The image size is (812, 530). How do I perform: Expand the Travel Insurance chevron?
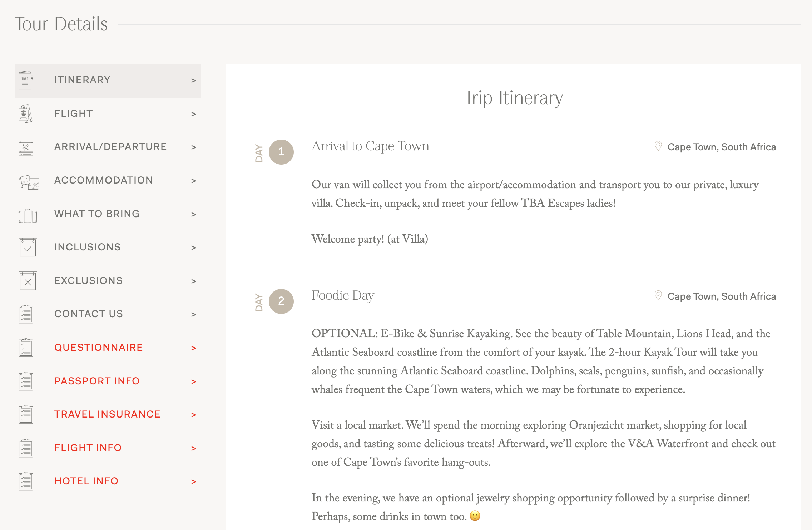193,415
